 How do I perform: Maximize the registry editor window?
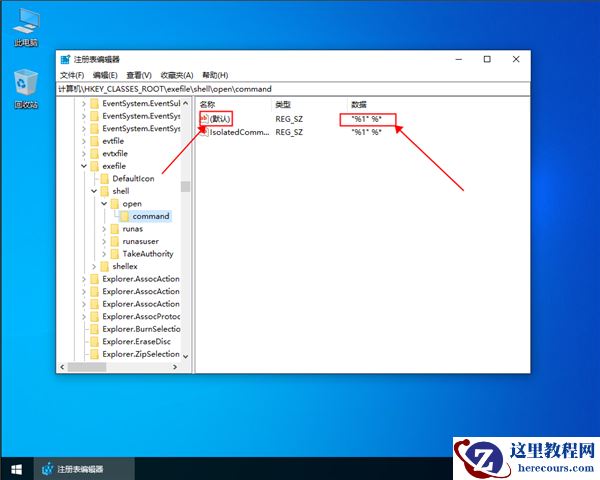coord(487,59)
